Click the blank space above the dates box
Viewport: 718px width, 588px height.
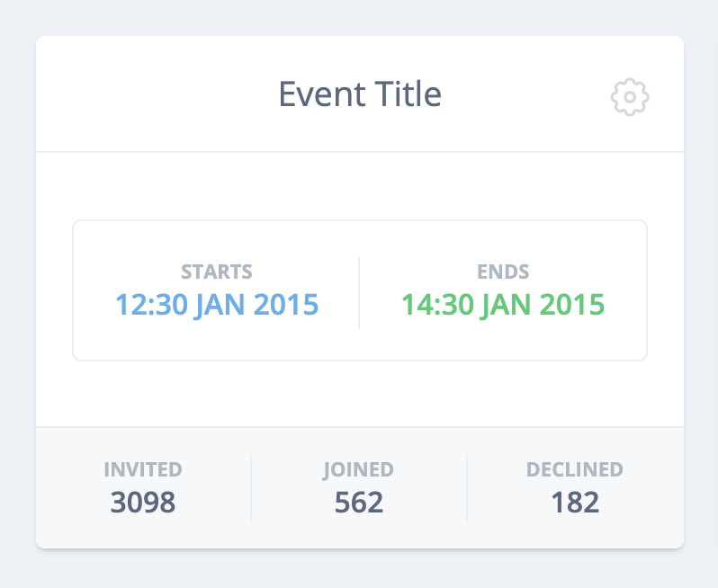[x=360, y=186]
